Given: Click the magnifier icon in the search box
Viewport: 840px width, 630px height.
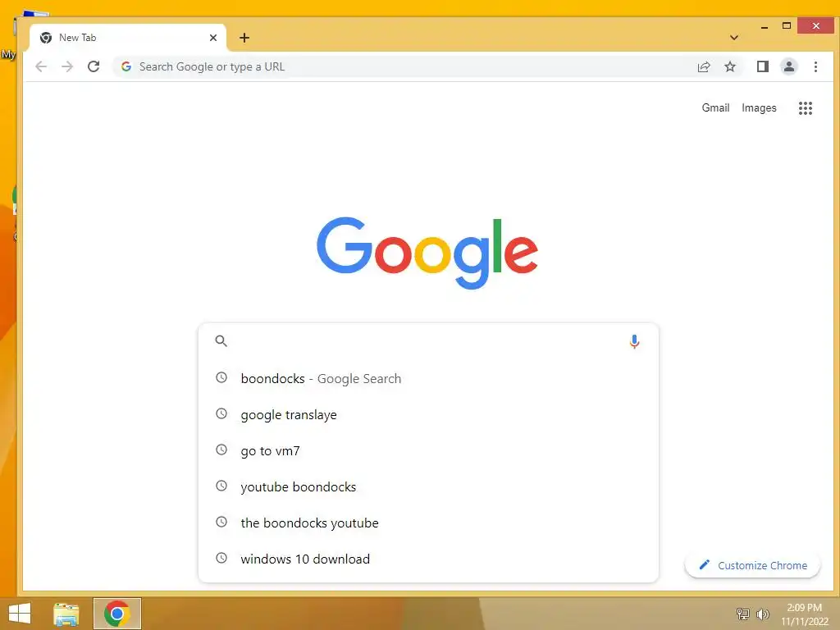Looking at the screenshot, I should (x=221, y=340).
